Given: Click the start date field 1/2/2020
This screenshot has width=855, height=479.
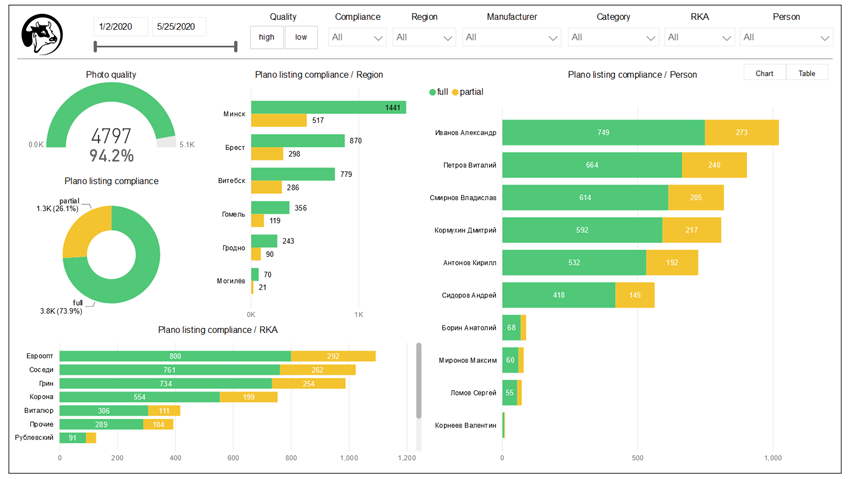Looking at the screenshot, I should (120, 27).
